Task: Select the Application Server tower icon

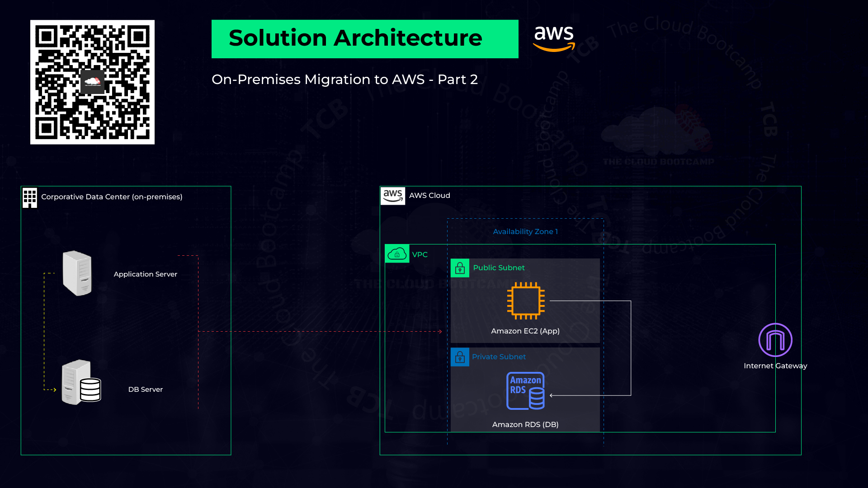Action: 77,272
